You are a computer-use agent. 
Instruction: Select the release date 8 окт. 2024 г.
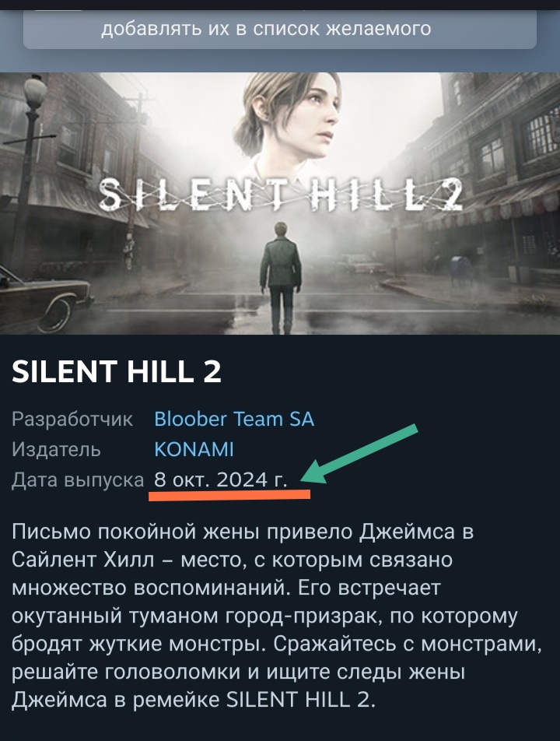point(221,479)
